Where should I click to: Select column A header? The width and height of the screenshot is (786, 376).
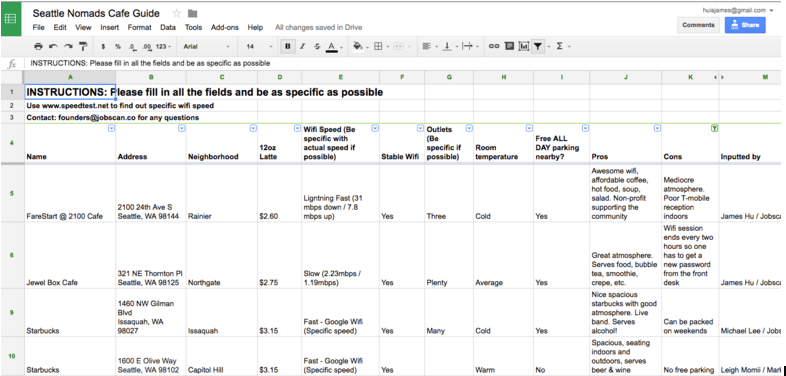(70, 77)
